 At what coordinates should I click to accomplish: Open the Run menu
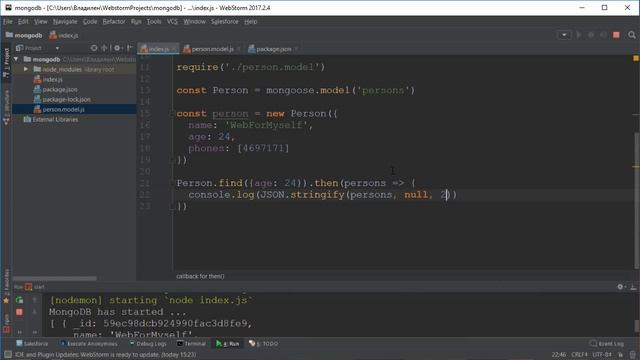pyautogui.click(x=136, y=22)
